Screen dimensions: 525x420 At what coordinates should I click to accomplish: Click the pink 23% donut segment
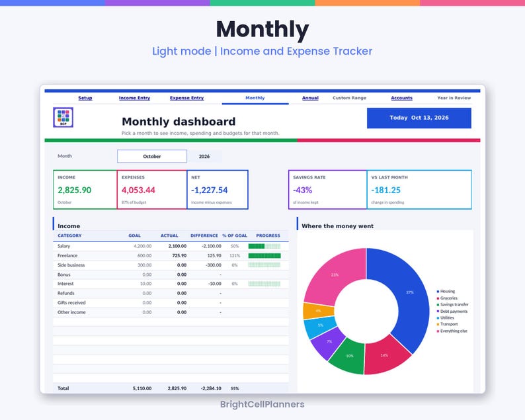point(335,274)
